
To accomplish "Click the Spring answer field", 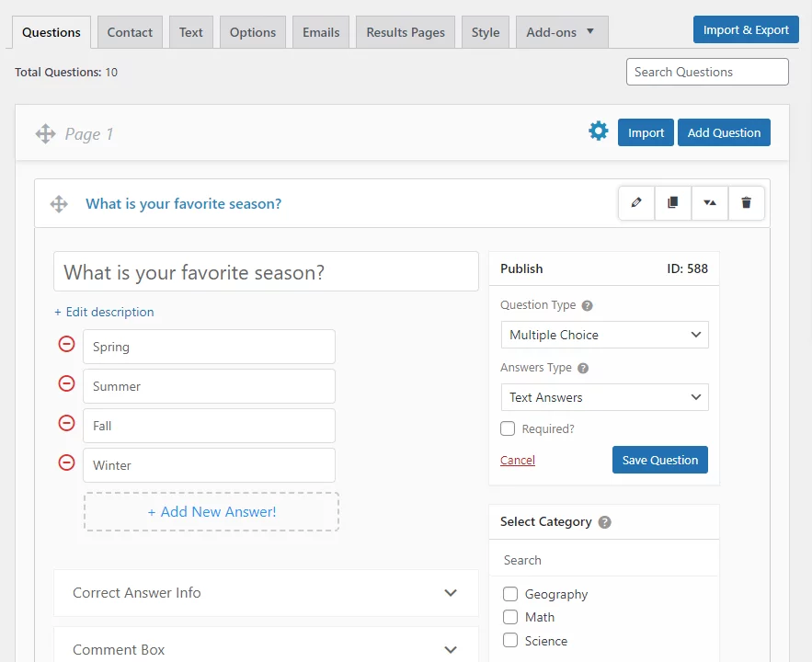I will tap(209, 347).
